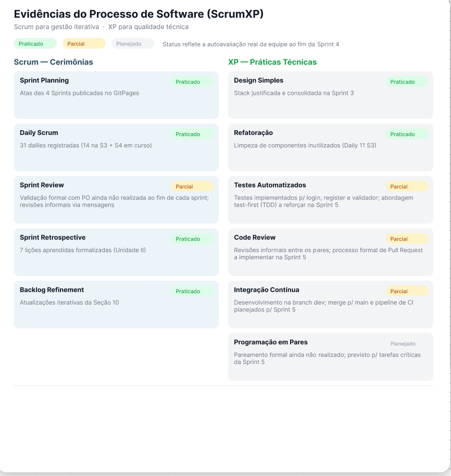Click Praticado status on Sprint Planning card
The image size is (451, 476).
pyautogui.click(x=192, y=82)
